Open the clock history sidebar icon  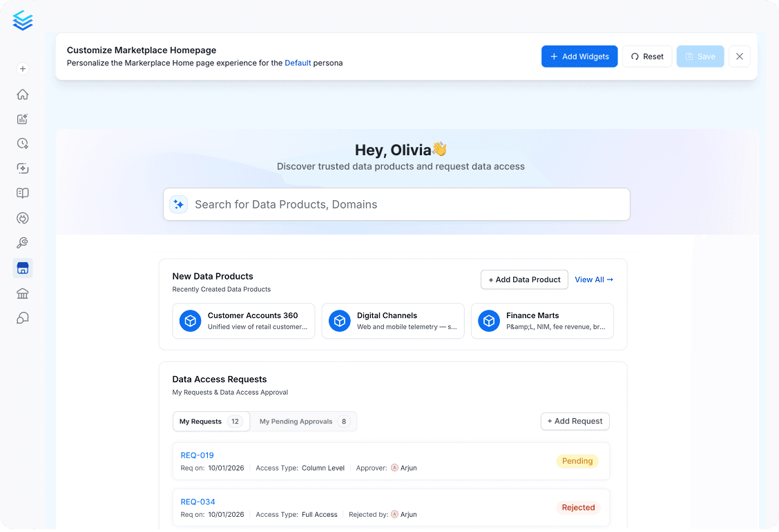[x=22, y=144]
